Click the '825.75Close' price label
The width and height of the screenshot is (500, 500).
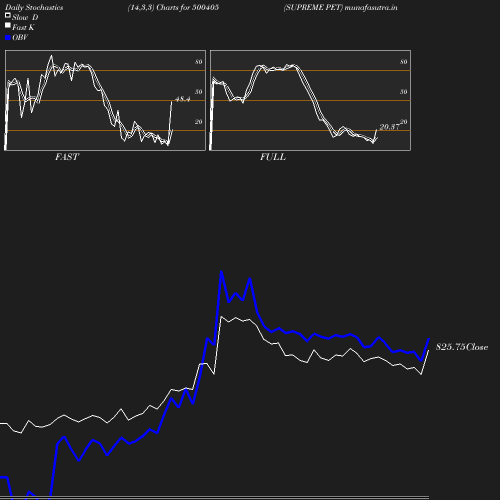click(462, 347)
